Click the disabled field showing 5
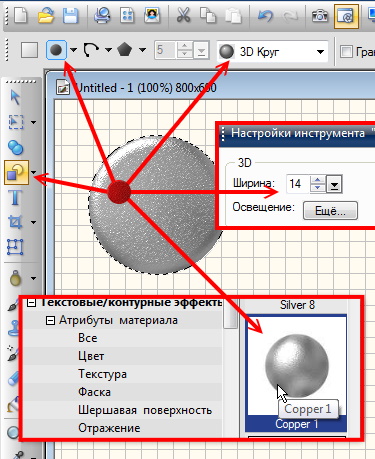The height and width of the screenshot is (459, 375). 164,50
